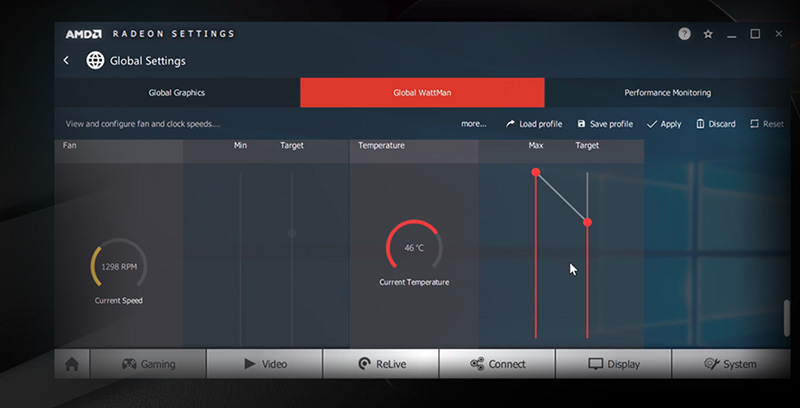This screenshot has width=800, height=408.
Task: Click the Load profile button
Action: coord(533,124)
